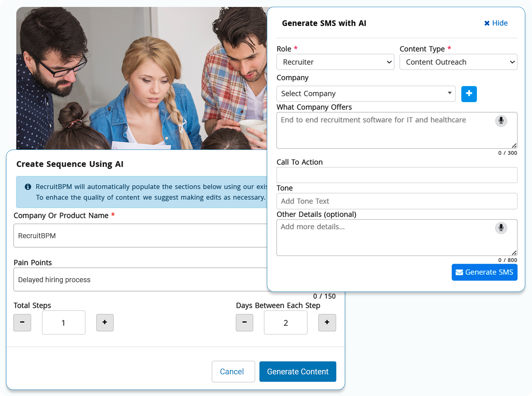Click the envelope icon on Generate SMS button
This screenshot has height=396, width=532.
[459, 272]
